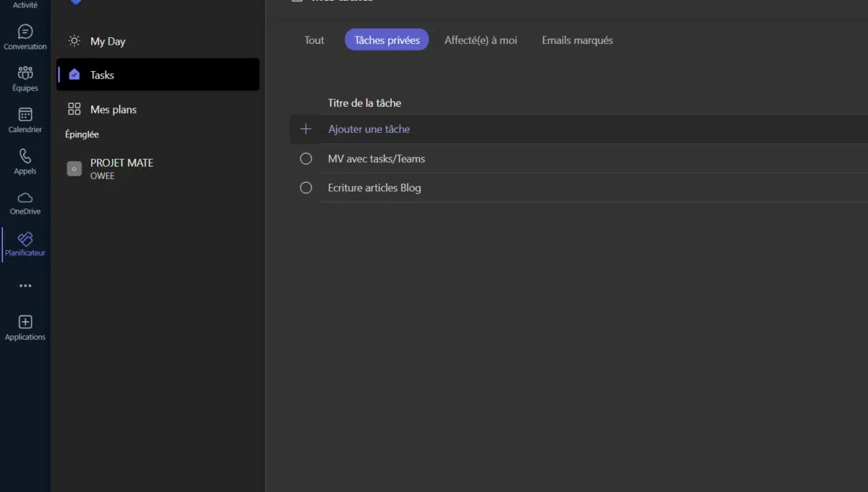
Task: Mark 'MV avec tasks/Teams' as complete
Action: [x=306, y=159]
